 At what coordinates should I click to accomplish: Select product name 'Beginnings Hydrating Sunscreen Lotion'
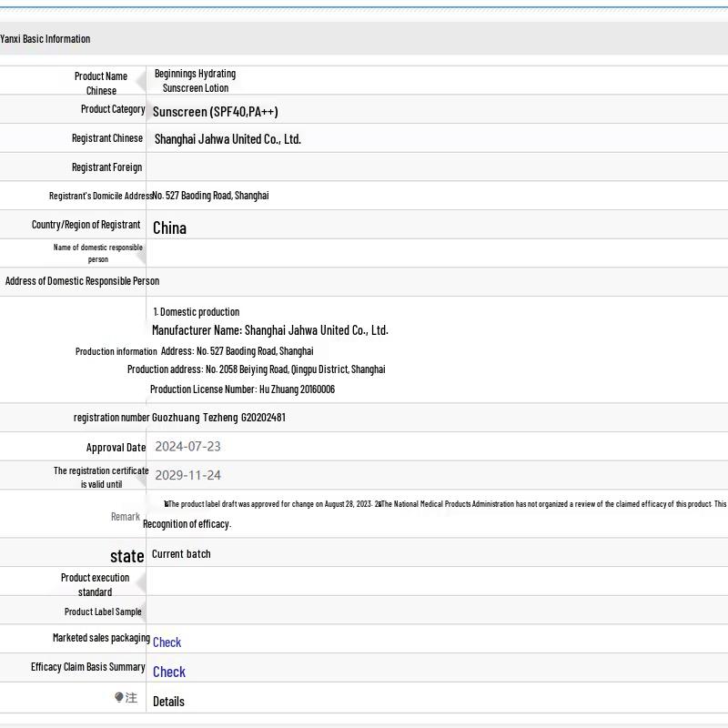(x=195, y=81)
